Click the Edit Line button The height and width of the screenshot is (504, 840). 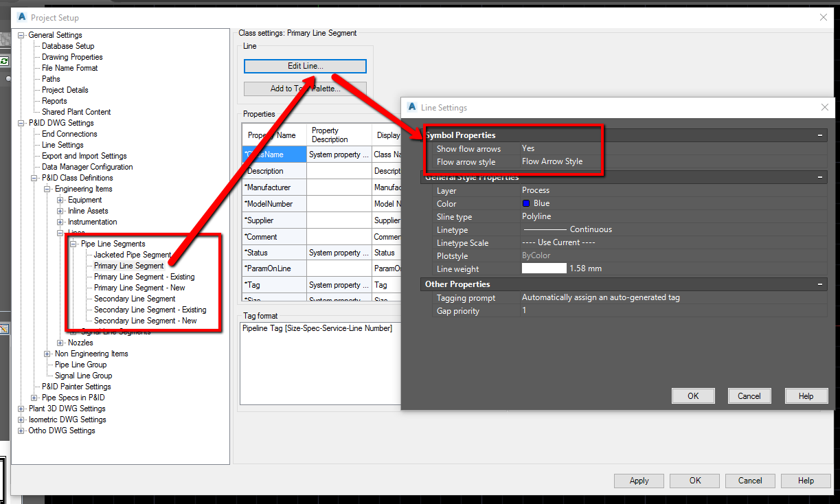(x=304, y=66)
